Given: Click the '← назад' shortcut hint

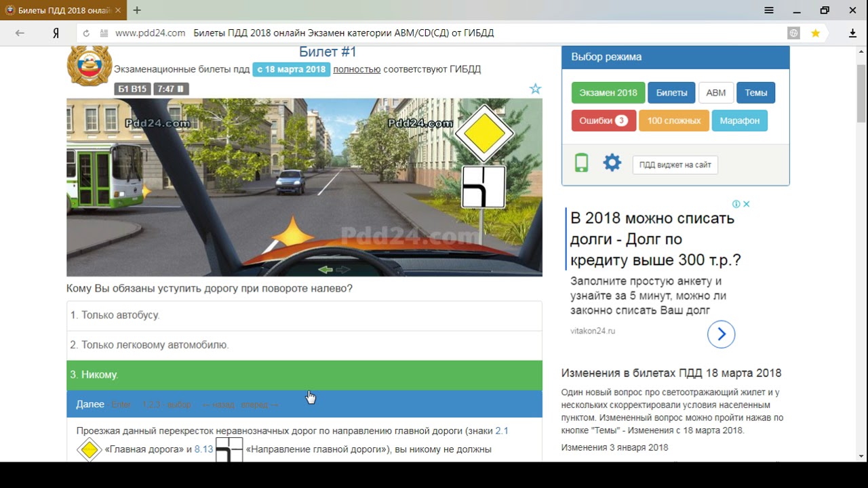Looking at the screenshot, I should pyautogui.click(x=218, y=405).
